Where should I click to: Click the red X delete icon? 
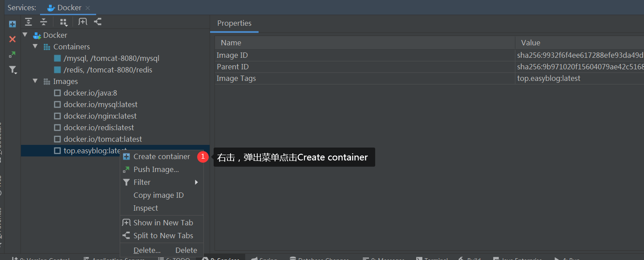click(x=12, y=39)
